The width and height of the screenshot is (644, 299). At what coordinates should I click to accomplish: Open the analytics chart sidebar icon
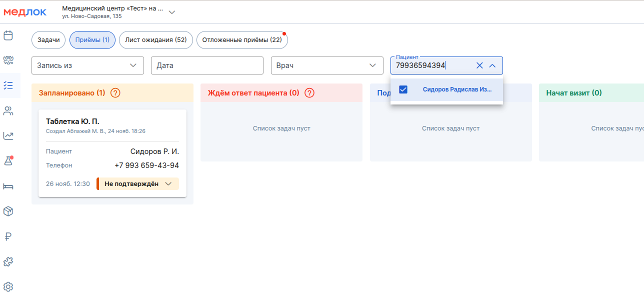[8, 136]
